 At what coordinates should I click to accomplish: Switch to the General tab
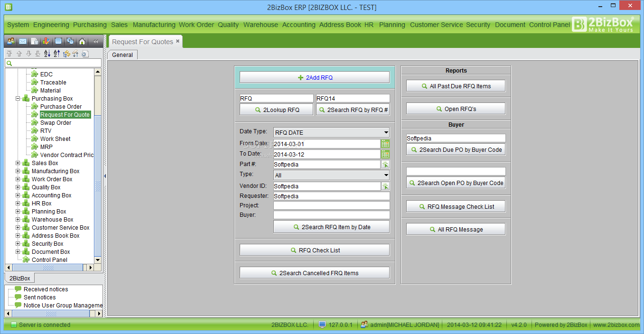click(x=122, y=55)
